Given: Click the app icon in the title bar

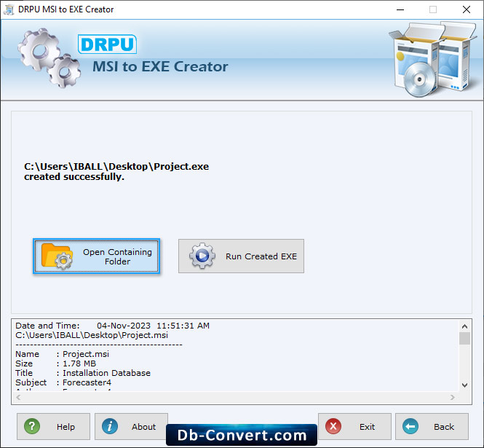Looking at the screenshot, I should pos(9,9).
